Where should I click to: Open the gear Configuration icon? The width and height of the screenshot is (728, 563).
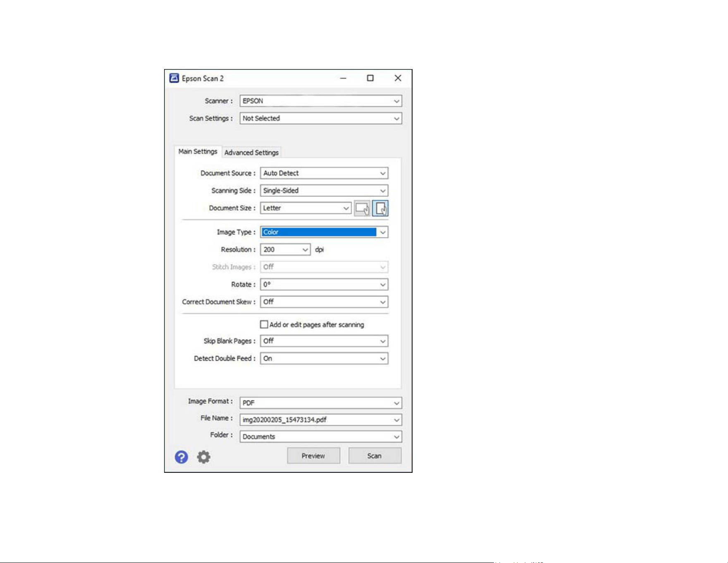(x=203, y=457)
